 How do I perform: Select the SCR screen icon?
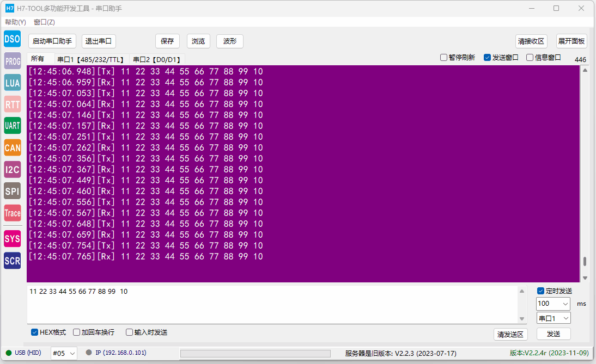[12, 261]
